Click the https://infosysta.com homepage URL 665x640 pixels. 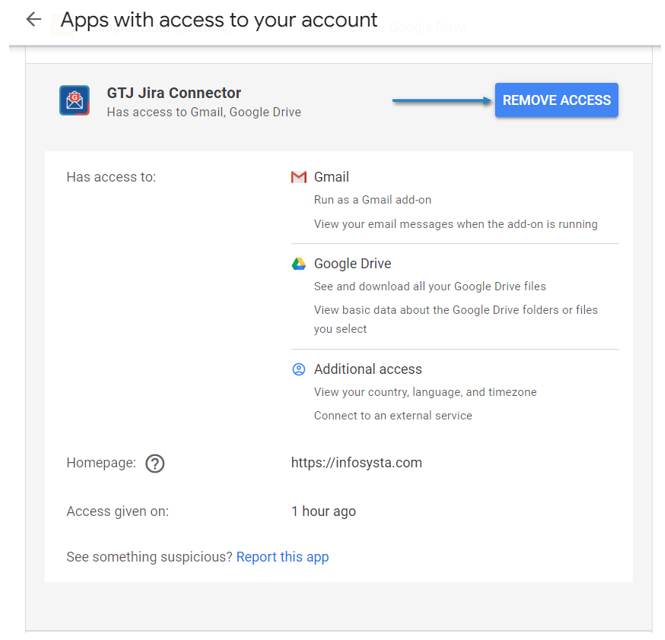click(x=356, y=463)
